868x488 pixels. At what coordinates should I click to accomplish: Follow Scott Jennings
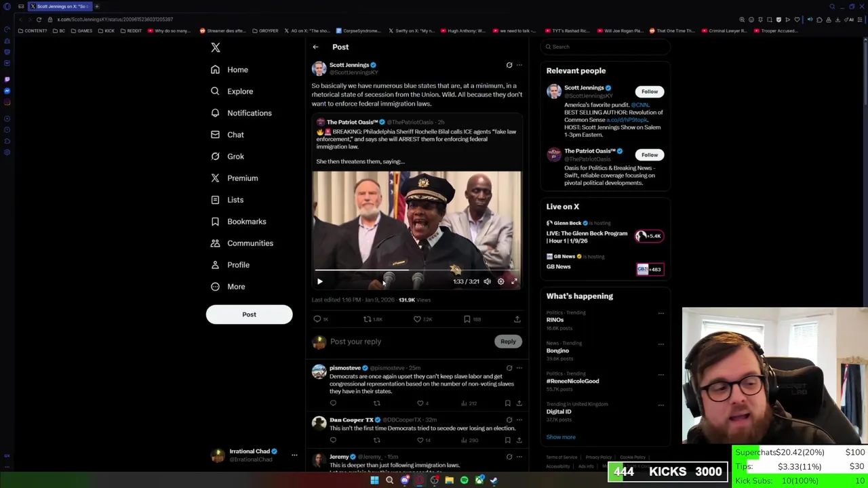tap(650, 91)
